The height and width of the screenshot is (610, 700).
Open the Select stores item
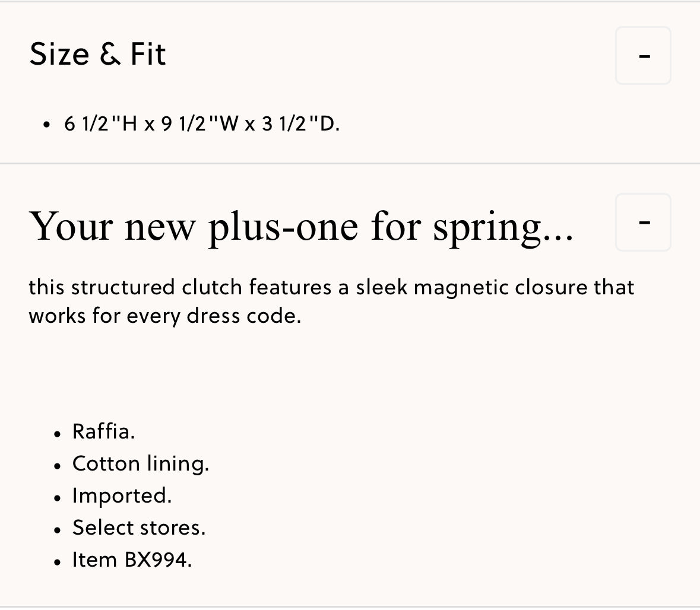coord(139,528)
